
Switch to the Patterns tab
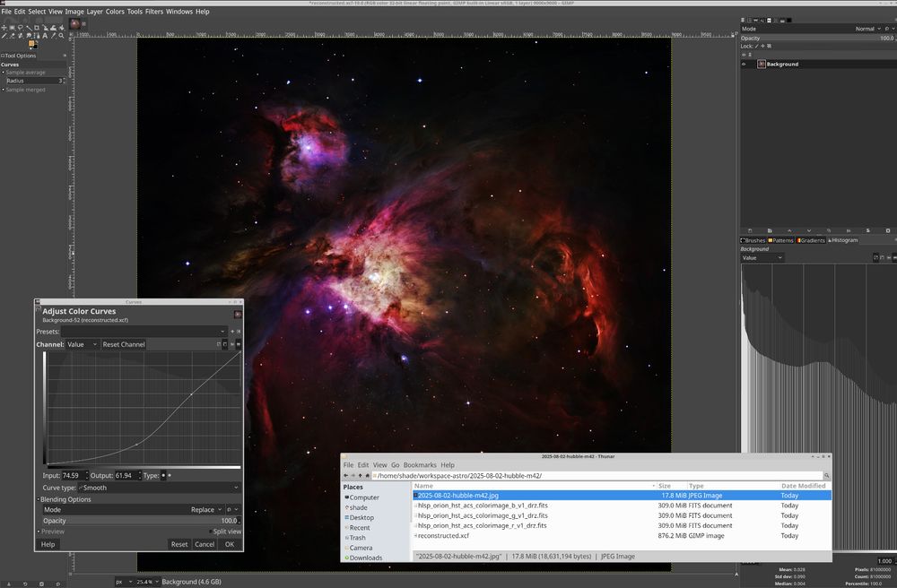coord(781,240)
